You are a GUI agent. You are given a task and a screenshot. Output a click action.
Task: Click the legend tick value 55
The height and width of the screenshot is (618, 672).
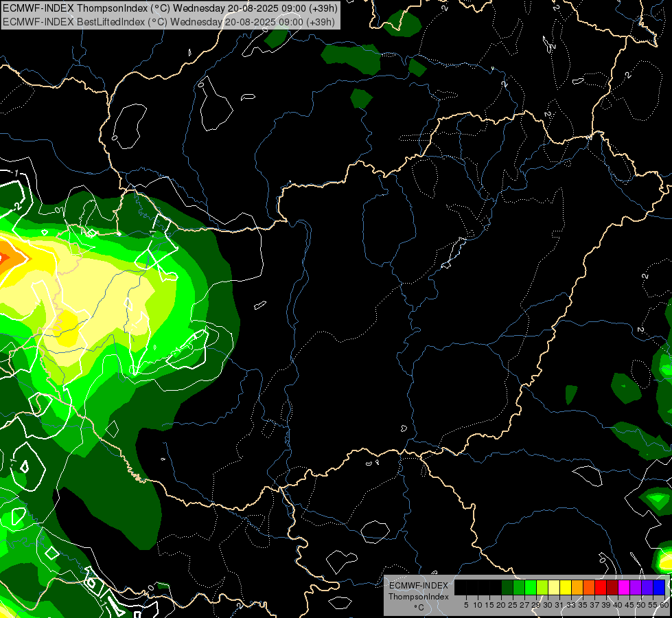pyautogui.click(x=653, y=605)
